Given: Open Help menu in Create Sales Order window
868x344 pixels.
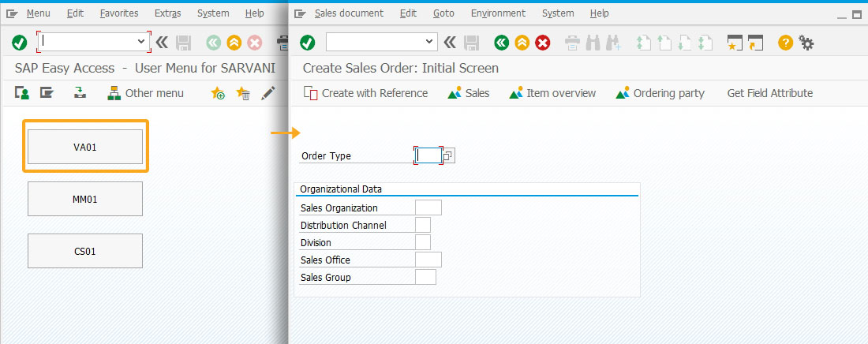Looking at the screenshot, I should point(599,13).
